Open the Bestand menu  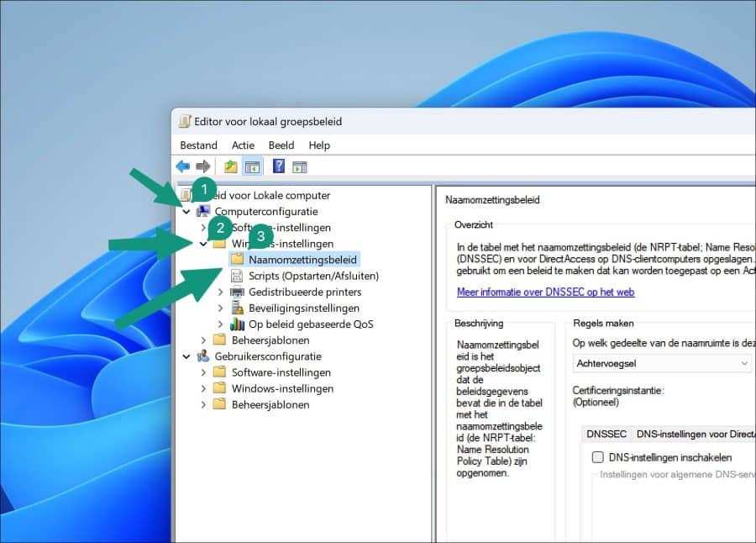point(198,145)
